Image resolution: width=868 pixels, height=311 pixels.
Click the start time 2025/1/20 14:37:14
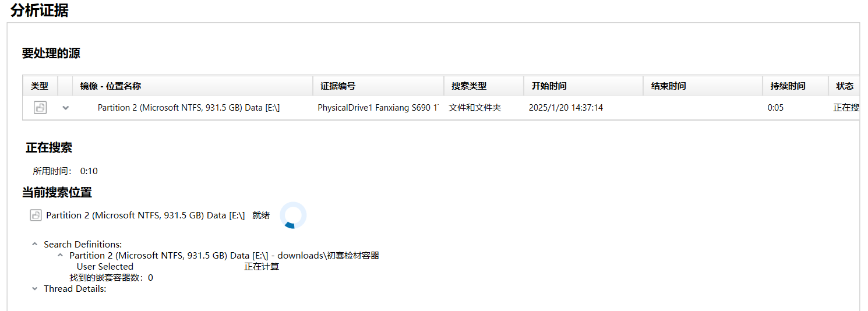tap(566, 108)
